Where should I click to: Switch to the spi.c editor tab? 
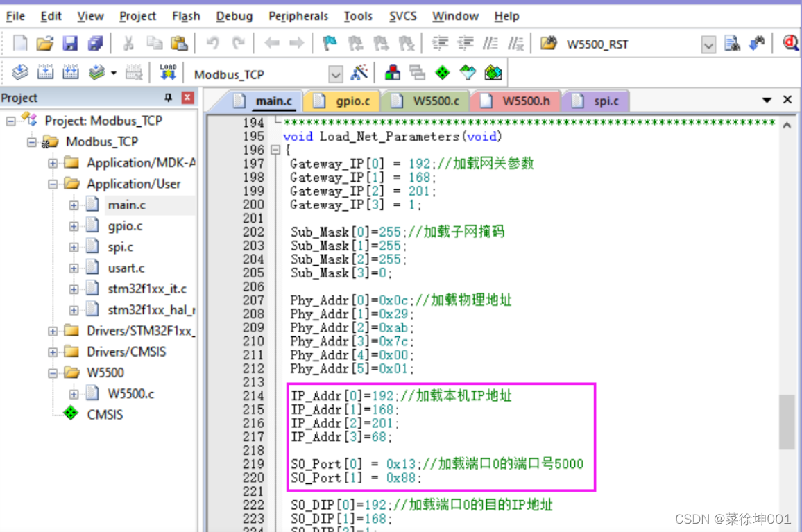coord(596,101)
